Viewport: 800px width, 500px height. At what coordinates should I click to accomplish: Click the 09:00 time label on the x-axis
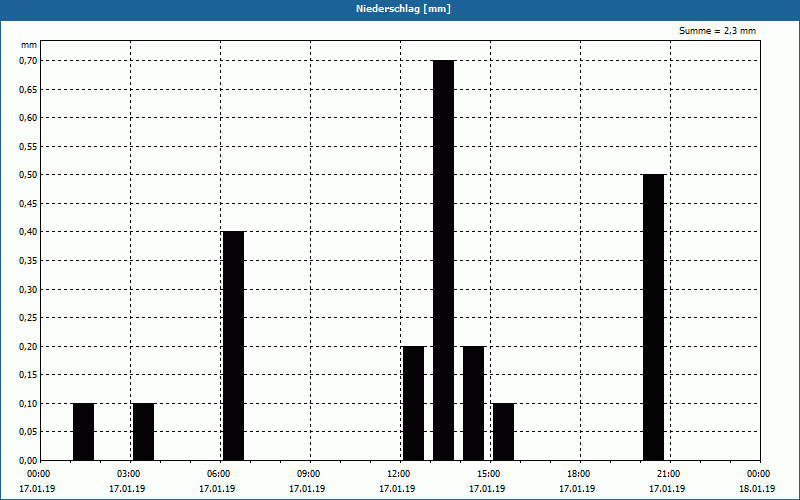(309, 474)
